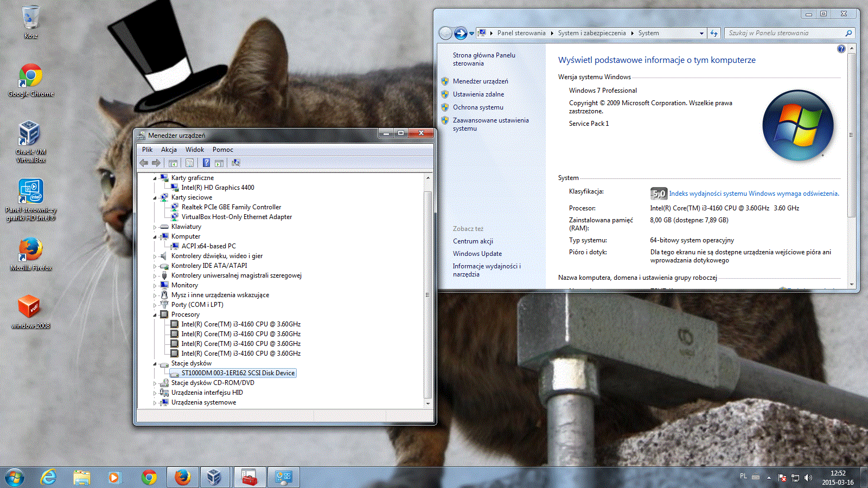Collapse the Komputer node
Viewport: 868px width, 488px height.
tap(155, 236)
